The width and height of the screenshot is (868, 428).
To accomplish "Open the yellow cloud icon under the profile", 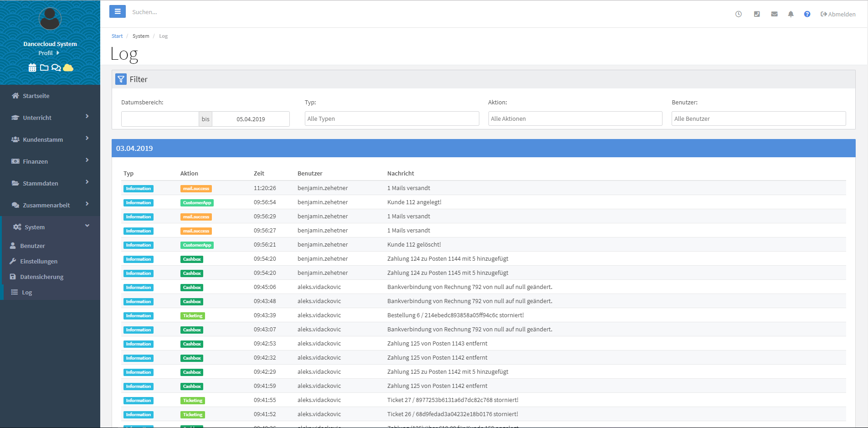I will click(x=68, y=67).
